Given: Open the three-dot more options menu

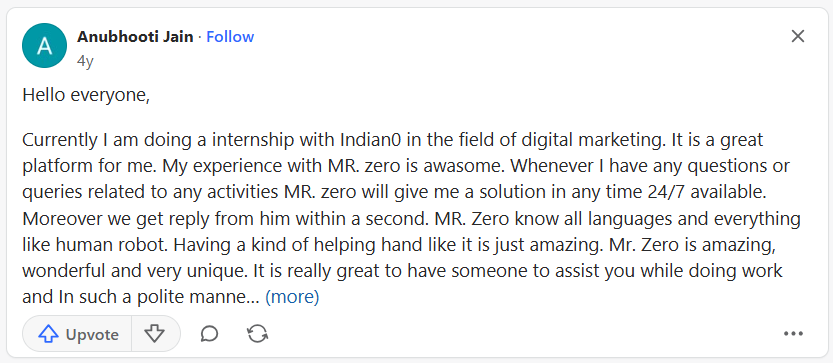Looking at the screenshot, I should [793, 334].
